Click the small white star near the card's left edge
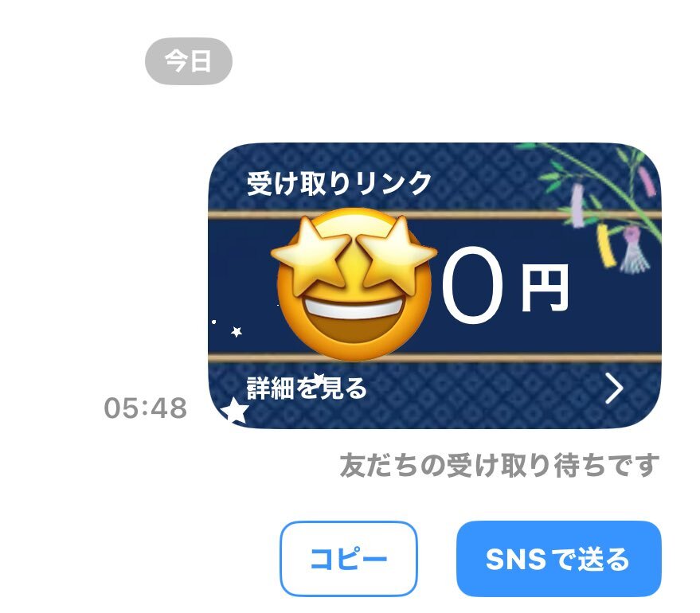The width and height of the screenshot is (700, 613). (237, 331)
